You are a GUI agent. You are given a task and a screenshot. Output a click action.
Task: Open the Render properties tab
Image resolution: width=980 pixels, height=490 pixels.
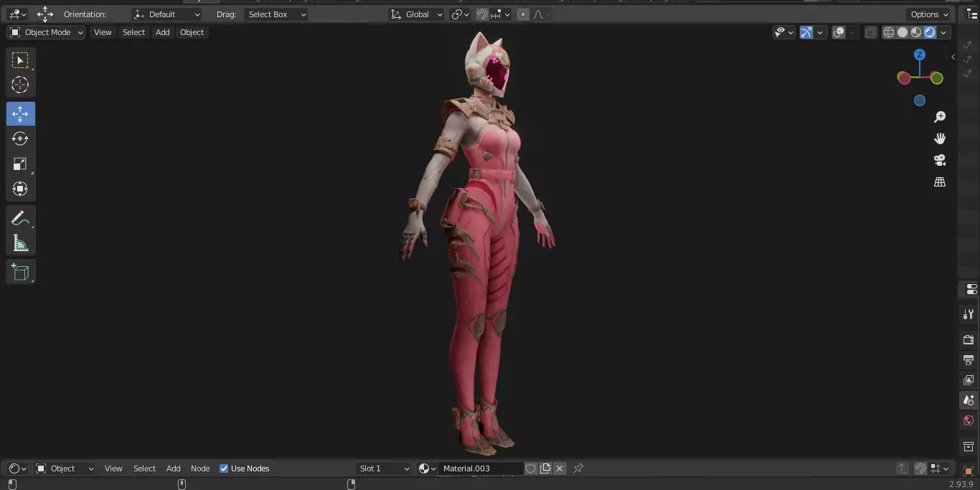point(969,339)
